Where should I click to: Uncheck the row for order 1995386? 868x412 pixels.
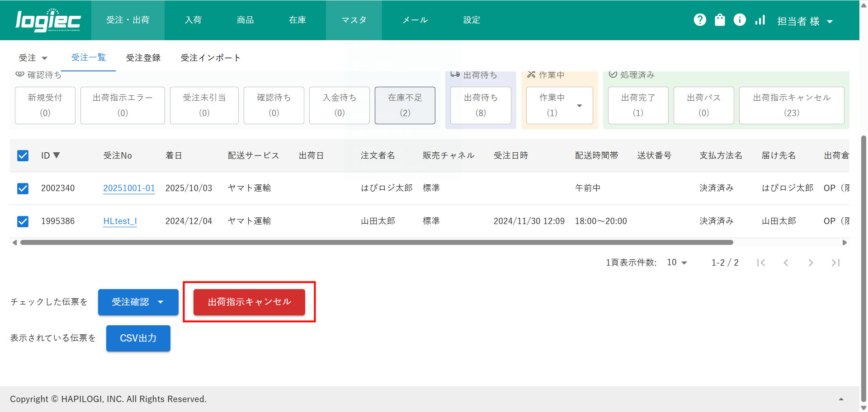(x=23, y=221)
